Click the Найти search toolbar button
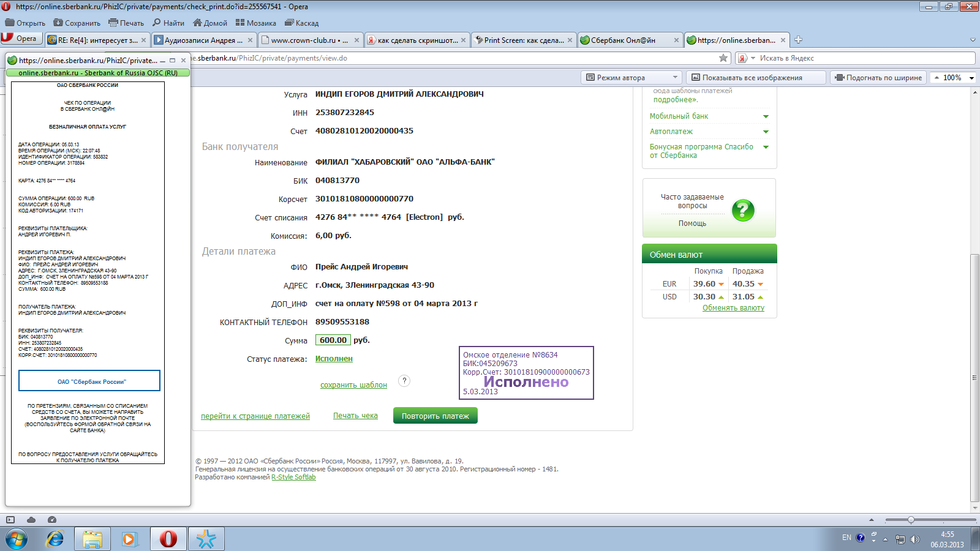Screen dimensions: 980x551 tap(168, 23)
